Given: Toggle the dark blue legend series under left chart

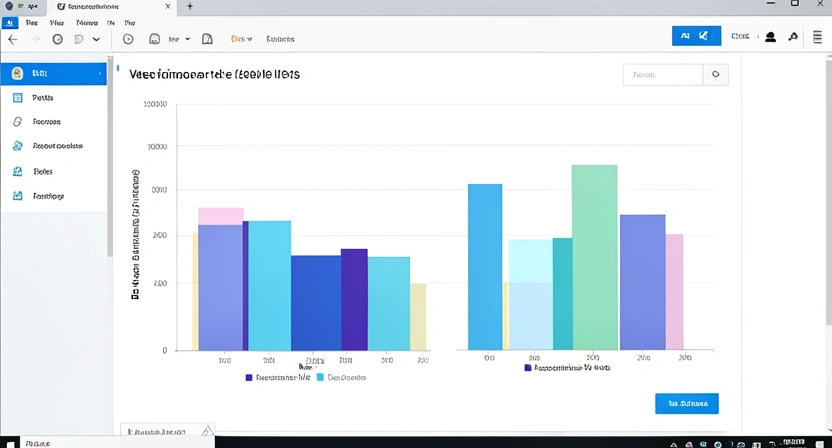Looking at the screenshot, I should tap(249, 378).
